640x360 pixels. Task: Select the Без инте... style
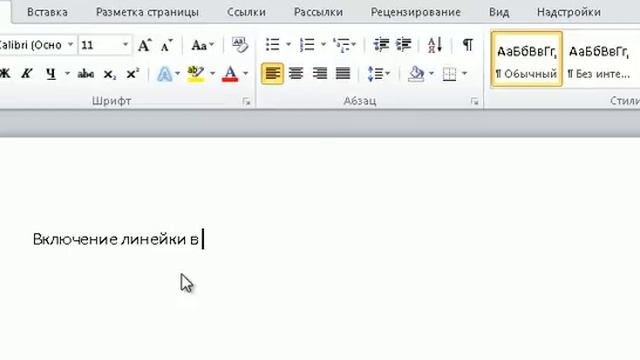click(599, 59)
